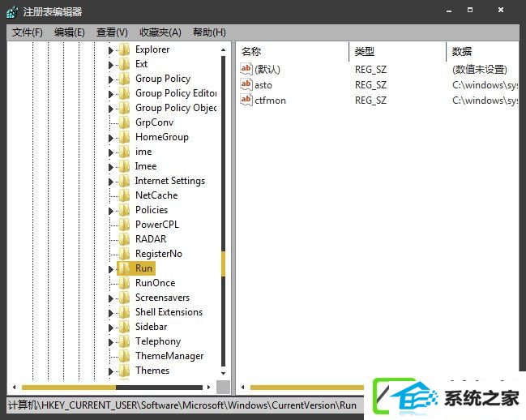
Task: Maximize the Registry Editor window
Action: coord(470,10)
